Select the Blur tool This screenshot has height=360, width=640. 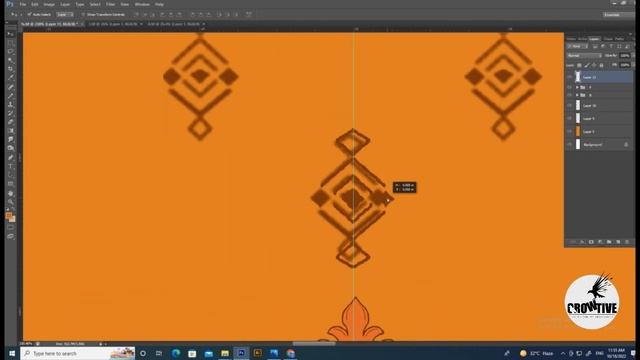(11, 140)
